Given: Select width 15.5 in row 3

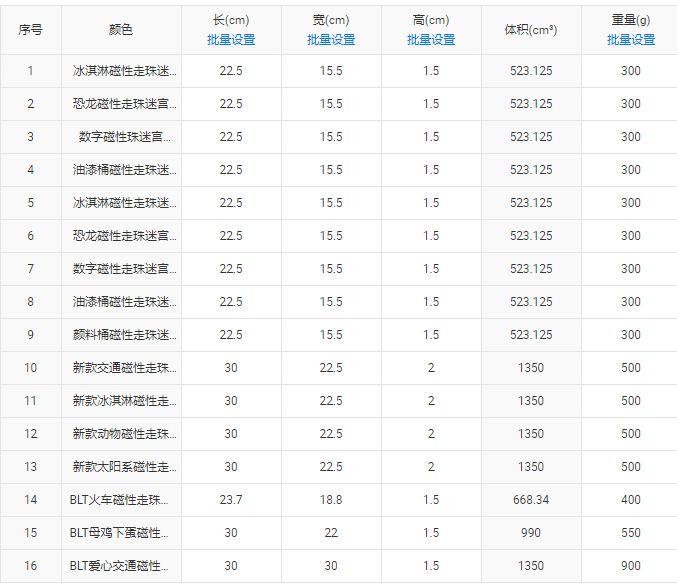Looking at the screenshot, I should 331,137.
